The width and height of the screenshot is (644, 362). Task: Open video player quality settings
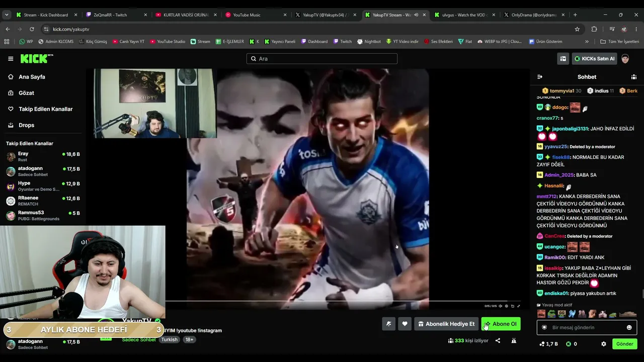coord(506,306)
